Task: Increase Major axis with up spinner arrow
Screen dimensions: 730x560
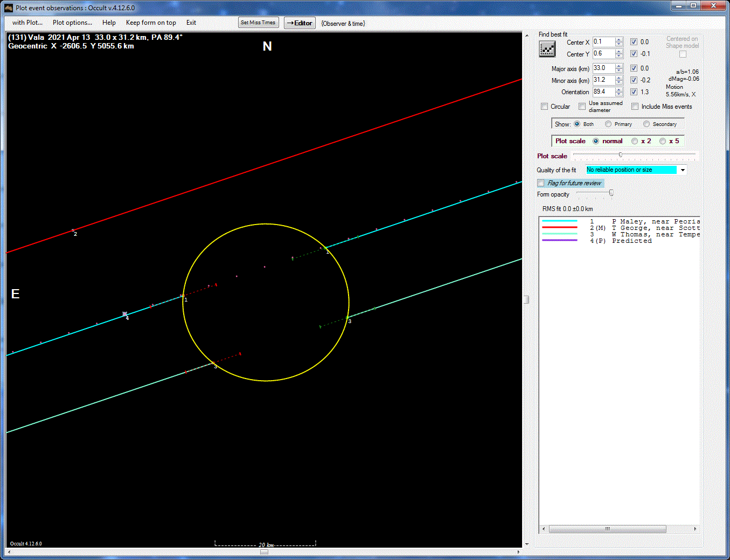Action: tap(619, 66)
